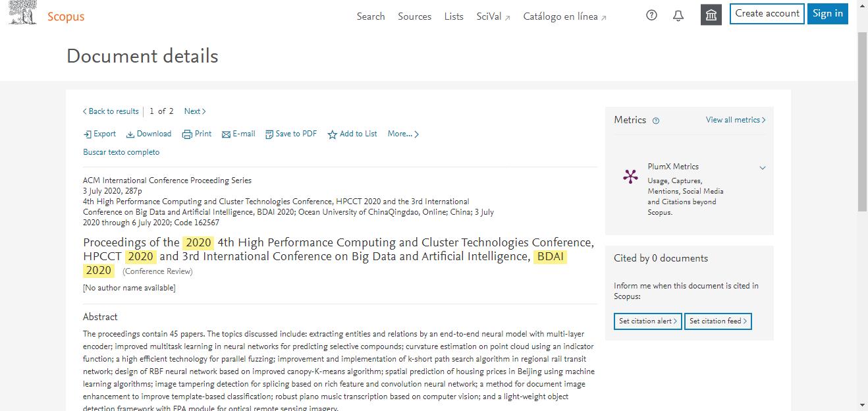
Task: Click the institution building icon
Action: point(711,15)
